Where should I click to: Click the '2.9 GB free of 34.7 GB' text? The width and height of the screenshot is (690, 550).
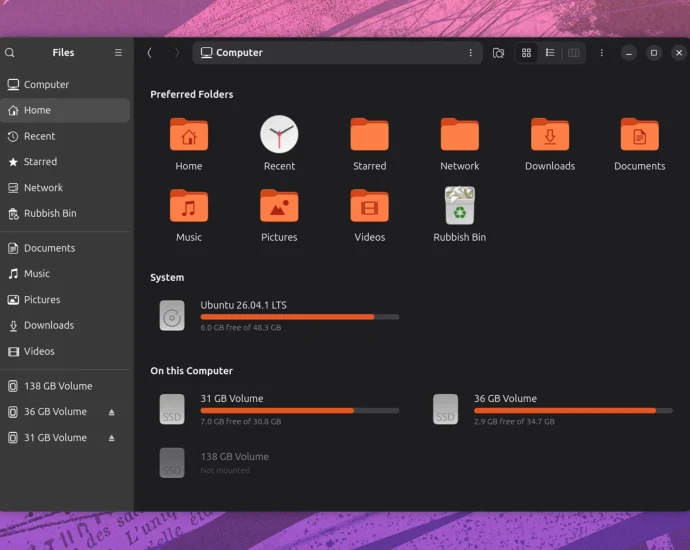[x=514, y=422]
